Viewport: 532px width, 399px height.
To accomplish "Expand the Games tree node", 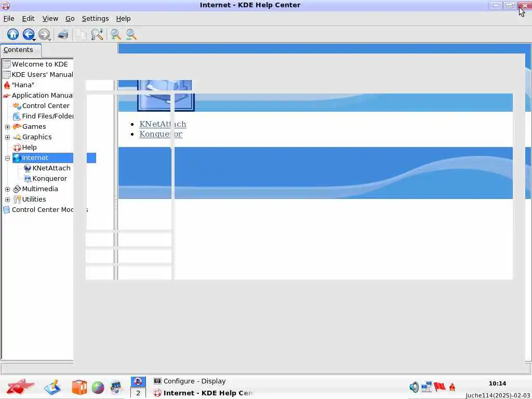I will point(7,127).
